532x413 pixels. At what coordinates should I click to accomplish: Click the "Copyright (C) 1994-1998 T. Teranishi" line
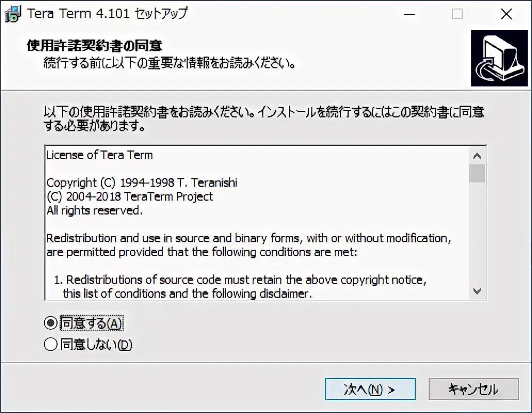pyautogui.click(x=142, y=182)
